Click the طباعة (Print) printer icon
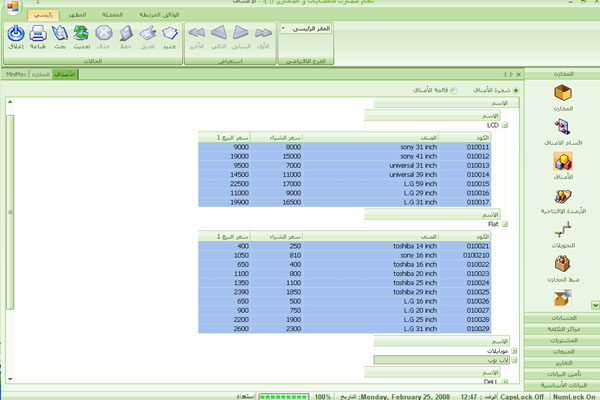 click(37, 35)
